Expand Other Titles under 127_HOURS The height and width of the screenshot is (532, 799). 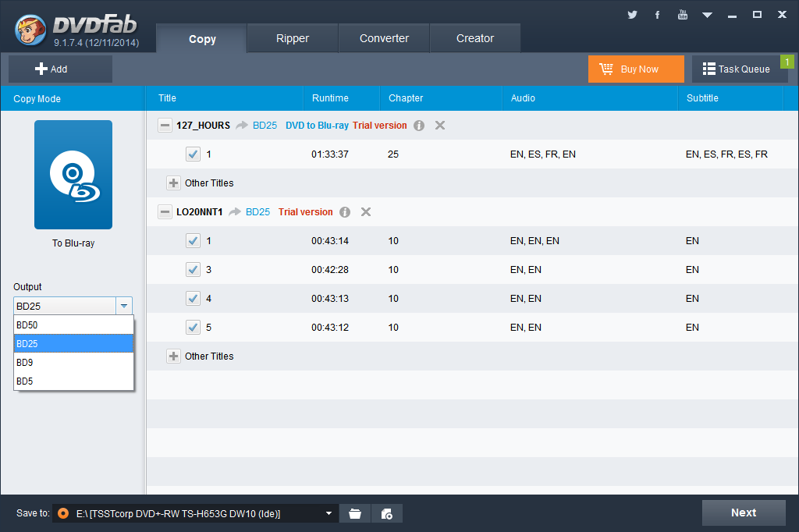coord(173,183)
